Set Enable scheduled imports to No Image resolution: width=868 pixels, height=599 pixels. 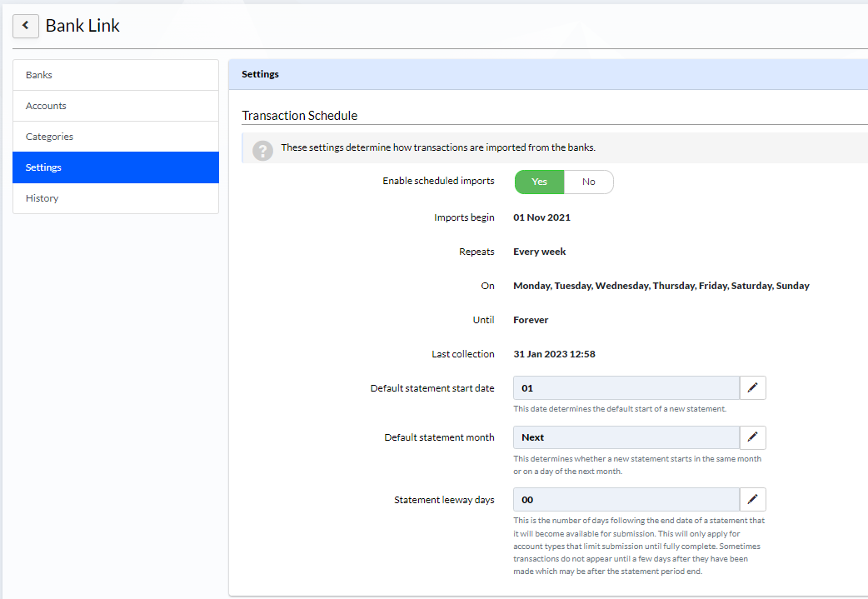[588, 182]
